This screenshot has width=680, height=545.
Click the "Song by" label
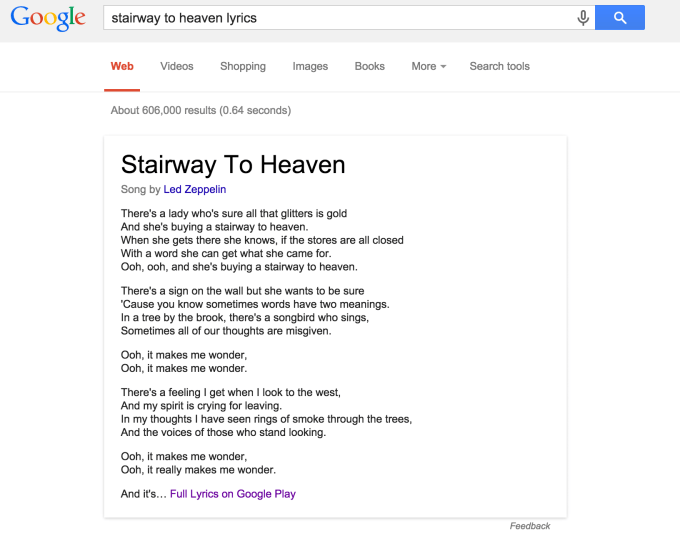point(140,189)
